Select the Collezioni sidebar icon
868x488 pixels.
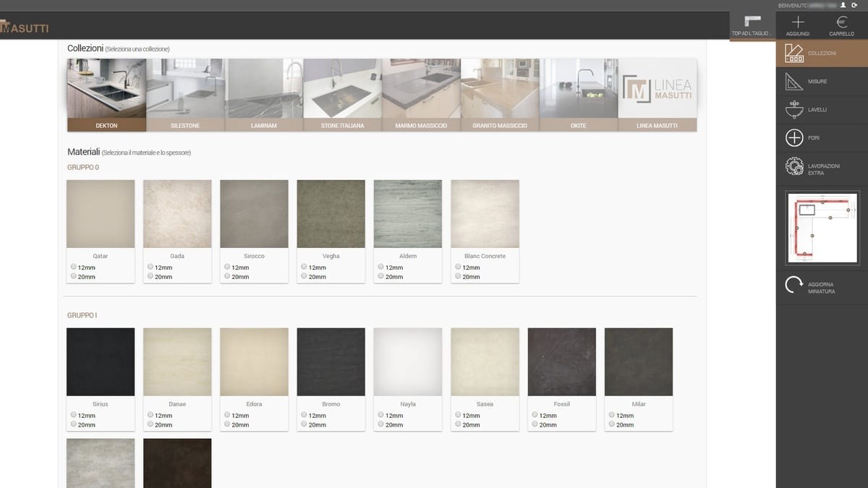tap(794, 53)
